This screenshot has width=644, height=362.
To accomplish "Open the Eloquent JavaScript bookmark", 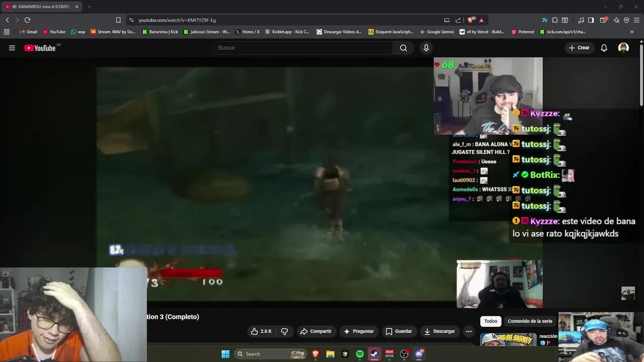I will (390, 32).
